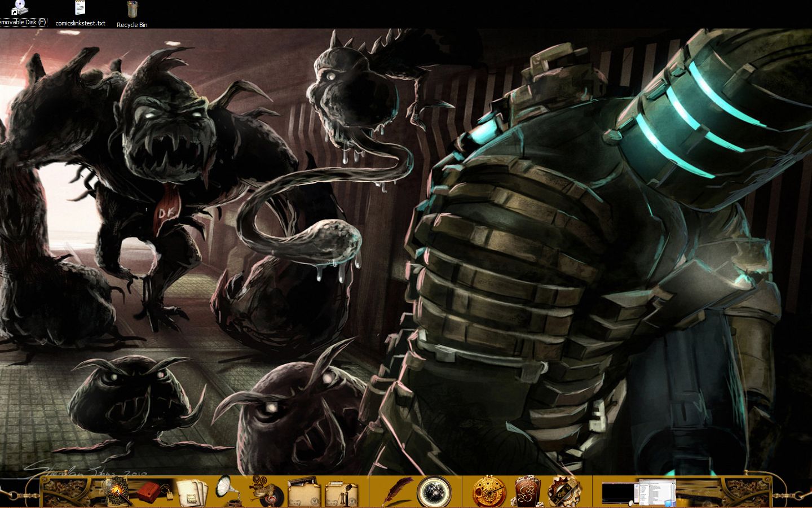
Task: Open the comicslinkstest.txt file icon
Action: click(80, 8)
